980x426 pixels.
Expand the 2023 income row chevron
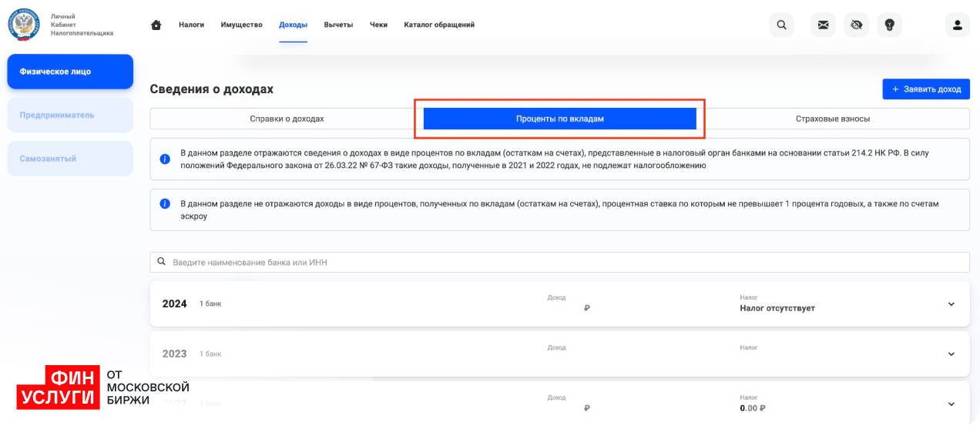click(x=951, y=354)
